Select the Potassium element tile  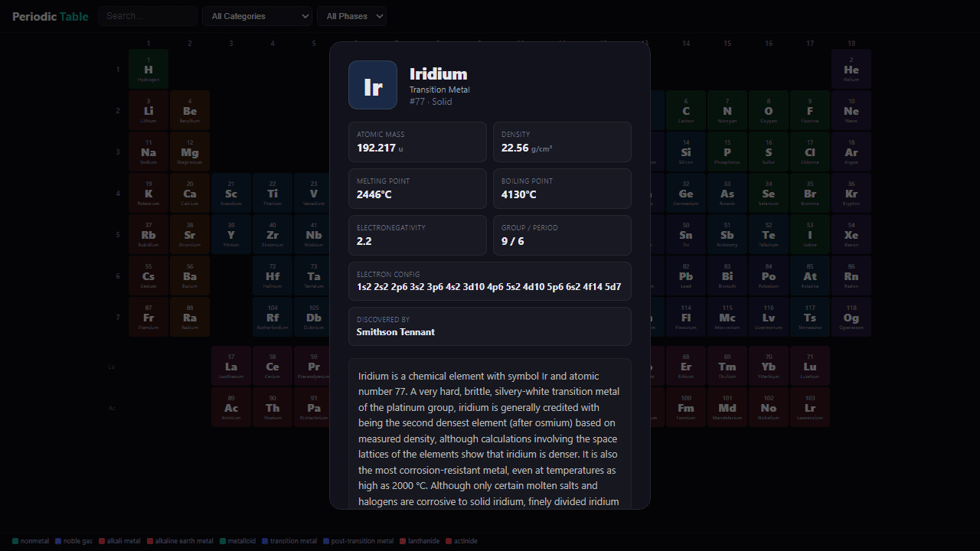click(149, 193)
